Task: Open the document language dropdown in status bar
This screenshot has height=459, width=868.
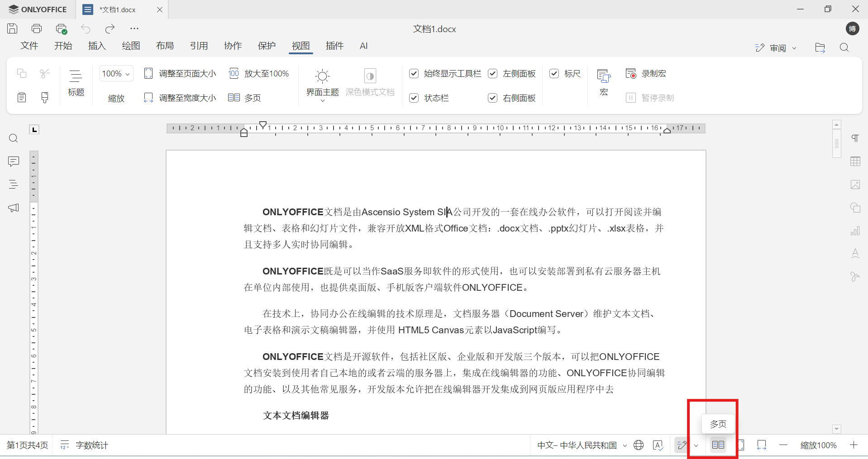Action: tap(581, 445)
